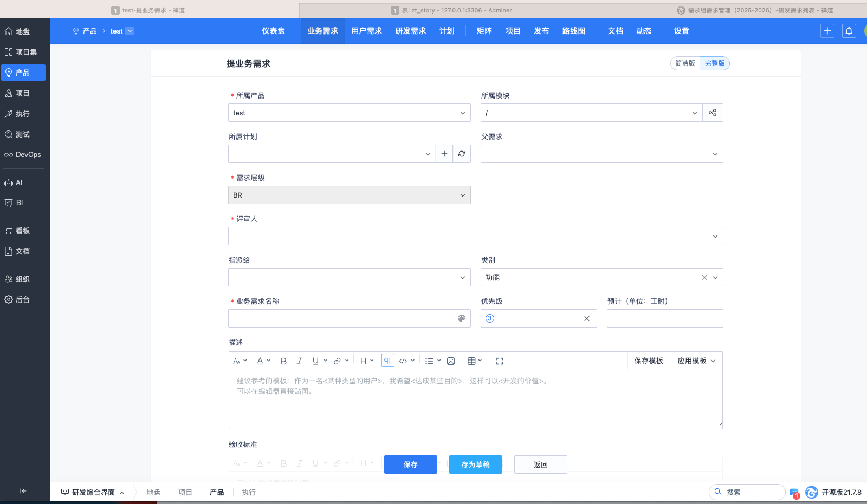The height and width of the screenshot is (504, 867).
Task: Click 保存模板 in the editor toolbar
Action: point(649,361)
